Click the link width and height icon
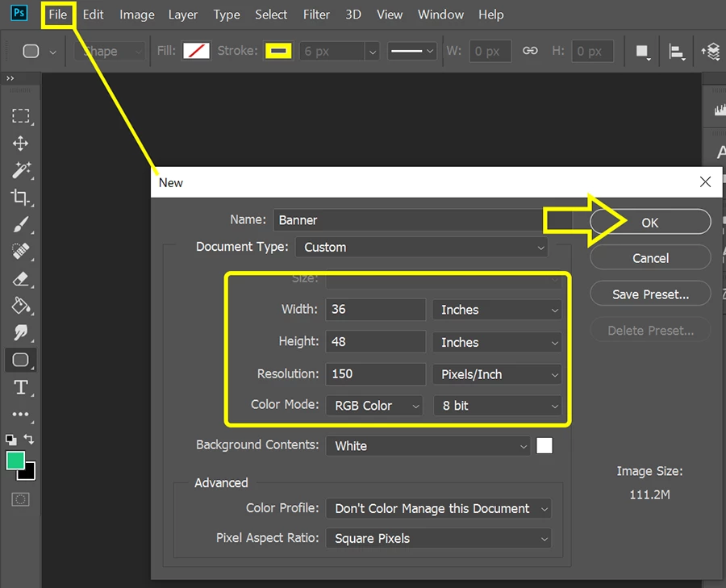 [530, 51]
